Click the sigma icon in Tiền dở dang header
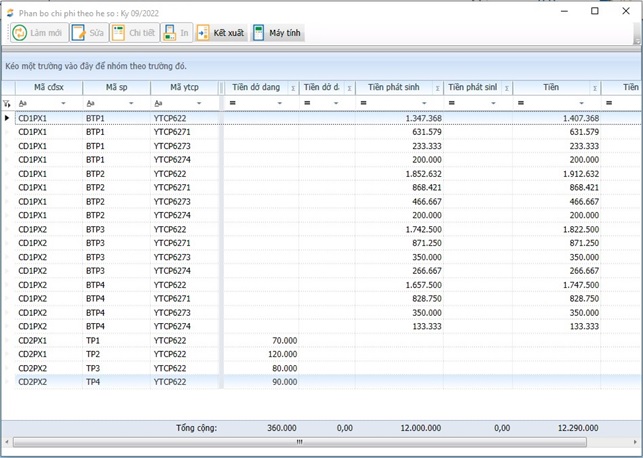Image resolution: width=643 pixels, height=458 pixels. click(x=293, y=88)
